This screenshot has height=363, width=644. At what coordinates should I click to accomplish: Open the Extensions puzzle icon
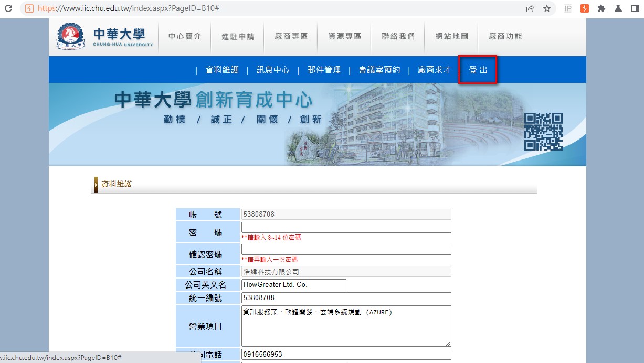pos(601,8)
